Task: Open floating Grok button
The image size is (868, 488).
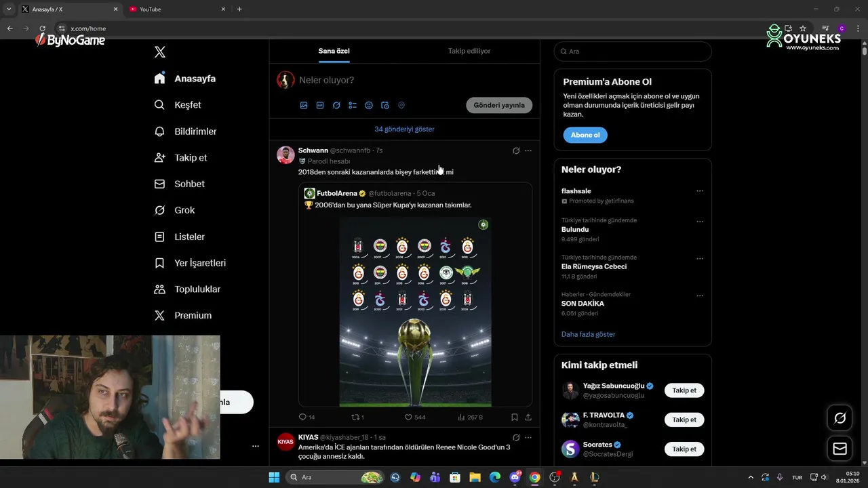Action: click(840, 418)
